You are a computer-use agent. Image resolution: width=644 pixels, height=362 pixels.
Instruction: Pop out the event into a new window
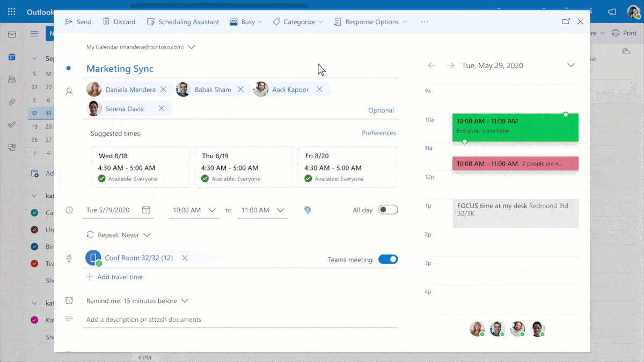[x=566, y=21]
